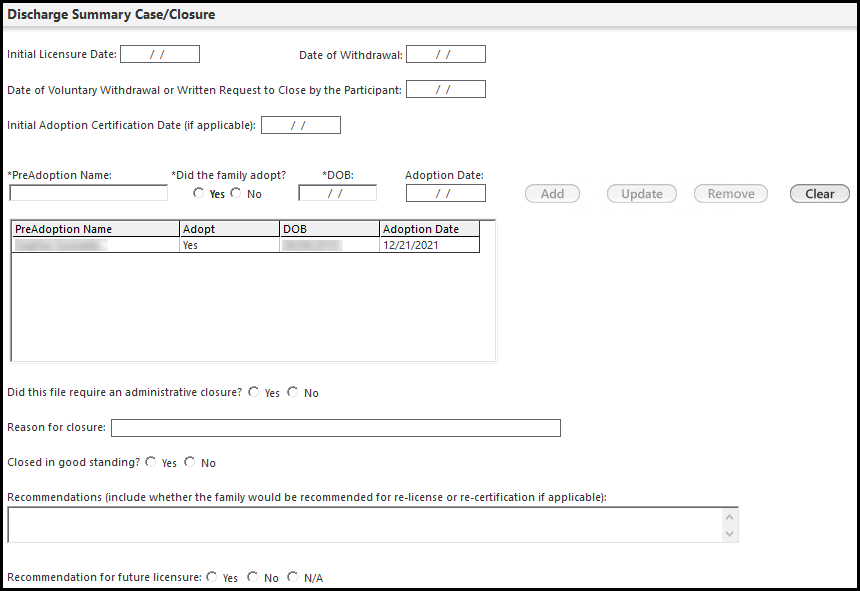Click the Update button

pyautogui.click(x=641, y=194)
